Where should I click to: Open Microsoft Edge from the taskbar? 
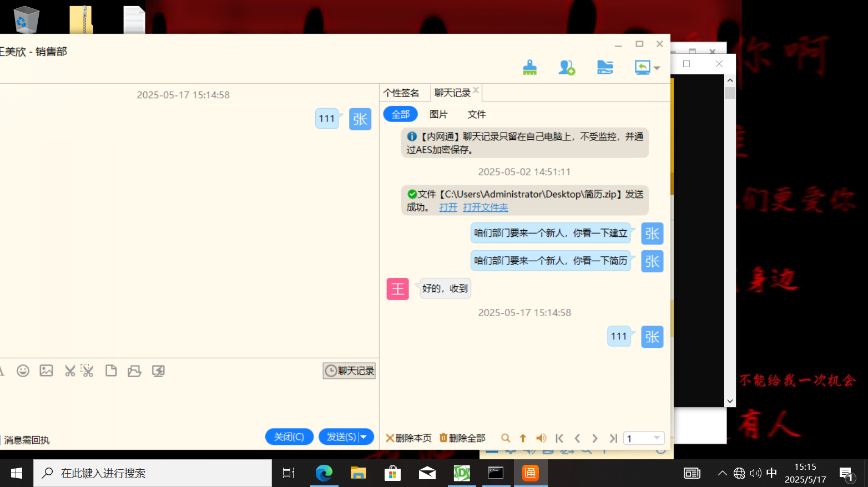coord(324,473)
